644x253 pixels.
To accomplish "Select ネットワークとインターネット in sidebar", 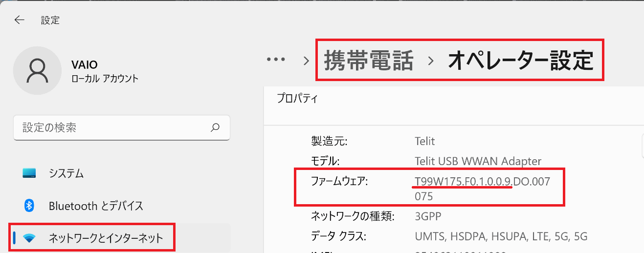I will [x=106, y=238].
